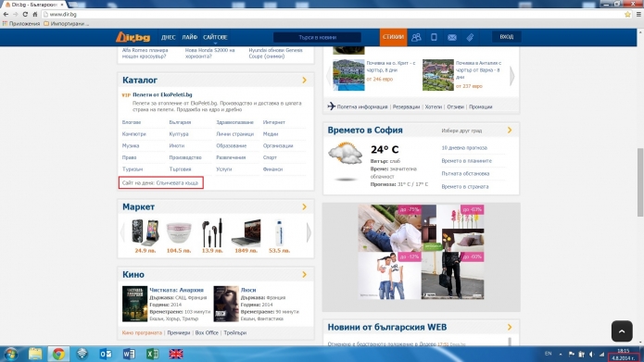Expand the Кино section arrow
The width and height of the screenshot is (644, 362).
(304, 274)
